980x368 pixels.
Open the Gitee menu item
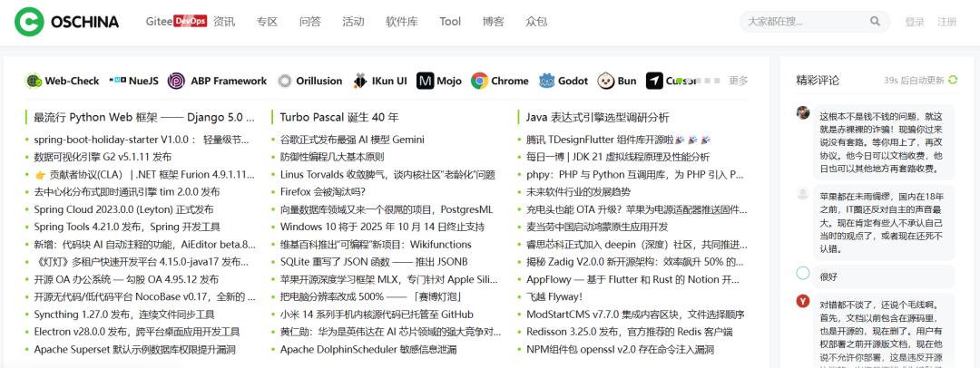[x=159, y=22]
